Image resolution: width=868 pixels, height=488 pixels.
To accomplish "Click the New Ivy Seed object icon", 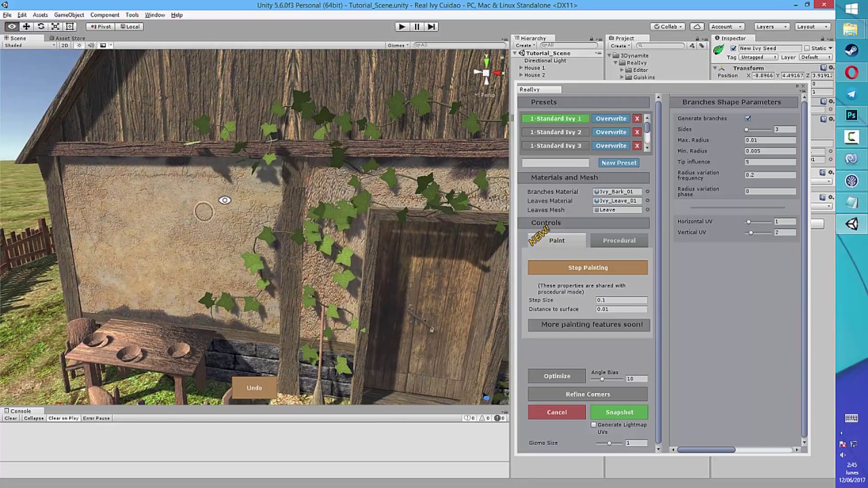I will pos(719,49).
